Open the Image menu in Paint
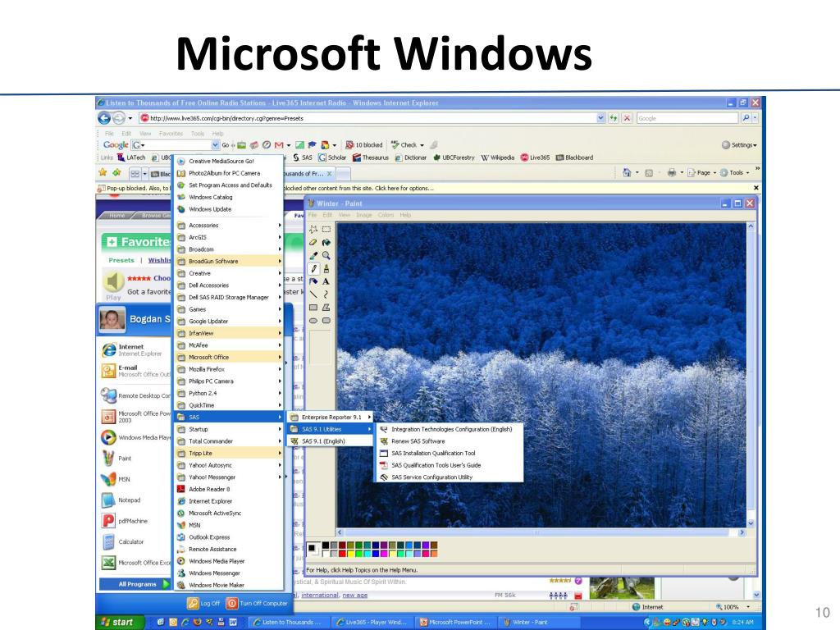 pyautogui.click(x=363, y=215)
